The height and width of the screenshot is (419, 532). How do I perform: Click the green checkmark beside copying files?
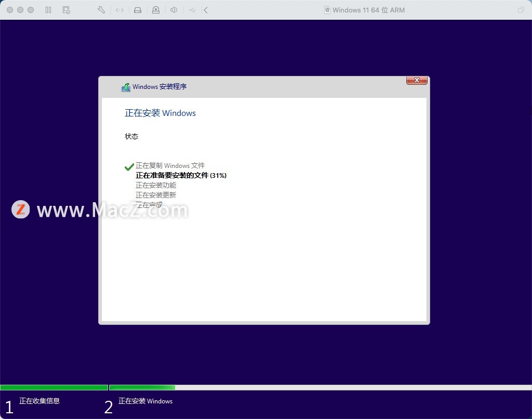(129, 166)
